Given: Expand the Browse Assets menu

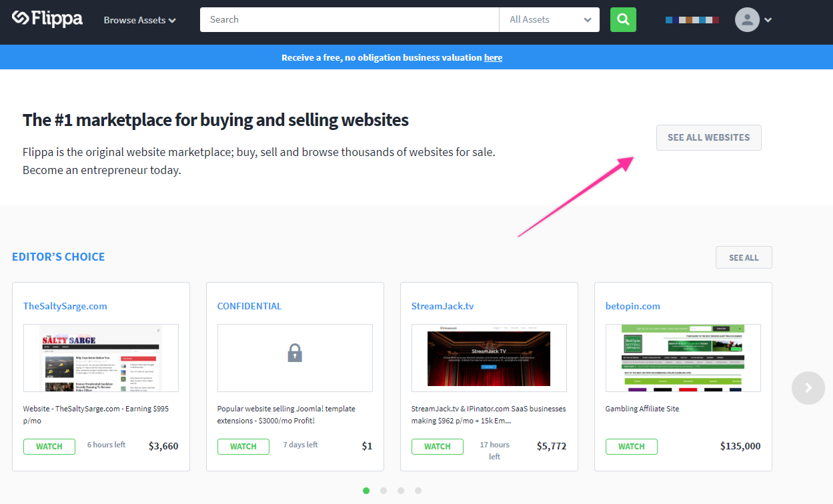Looking at the screenshot, I should [139, 20].
